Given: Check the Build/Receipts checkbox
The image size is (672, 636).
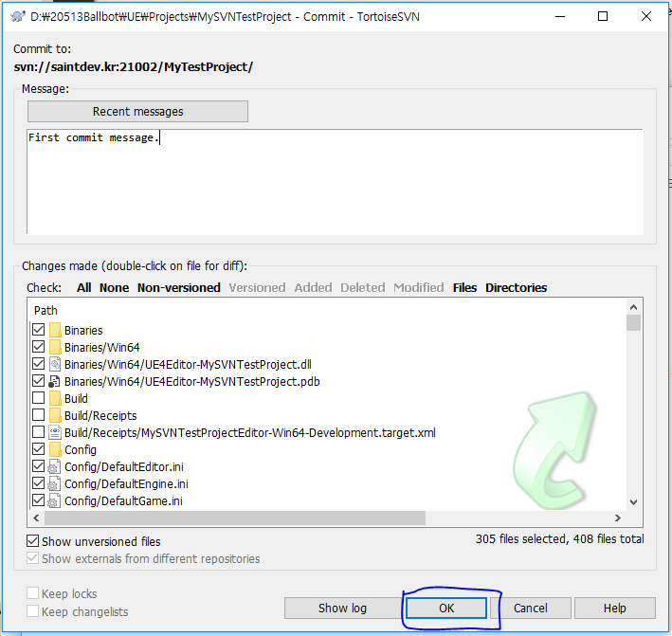Looking at the screenshot, I should click(38, 415).
